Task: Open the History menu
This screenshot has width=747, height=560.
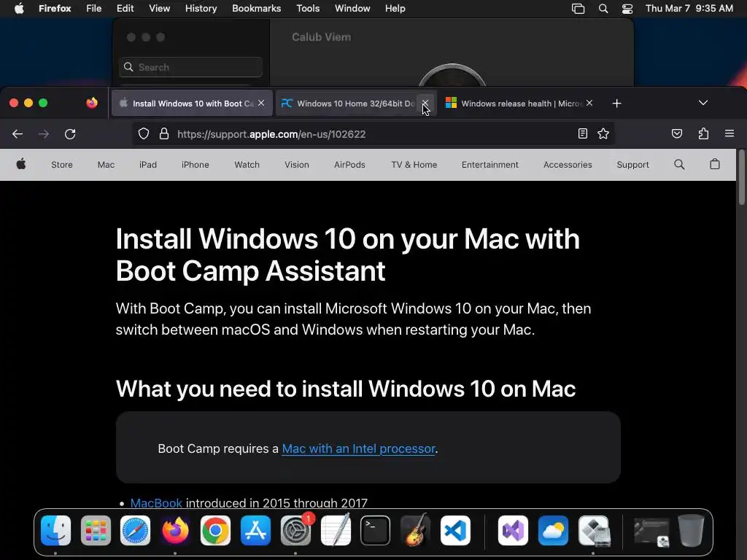Action: pos(201,9)
